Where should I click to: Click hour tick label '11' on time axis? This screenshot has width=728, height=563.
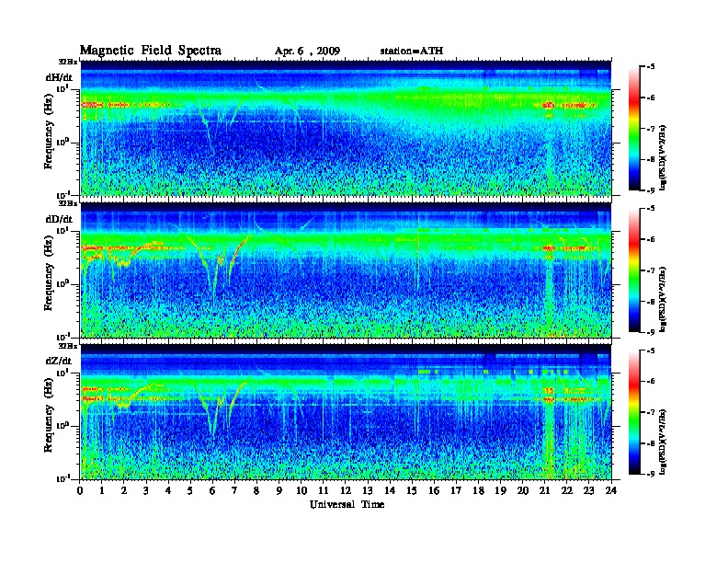click(324, 490)
